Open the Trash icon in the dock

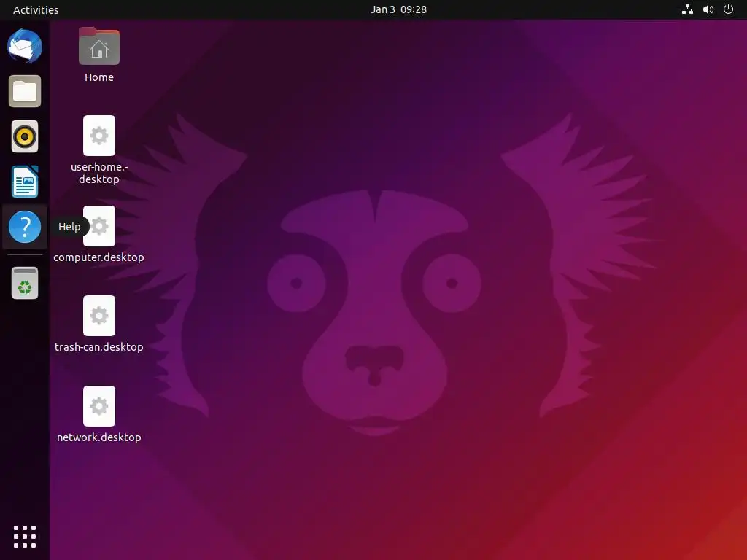25,283
